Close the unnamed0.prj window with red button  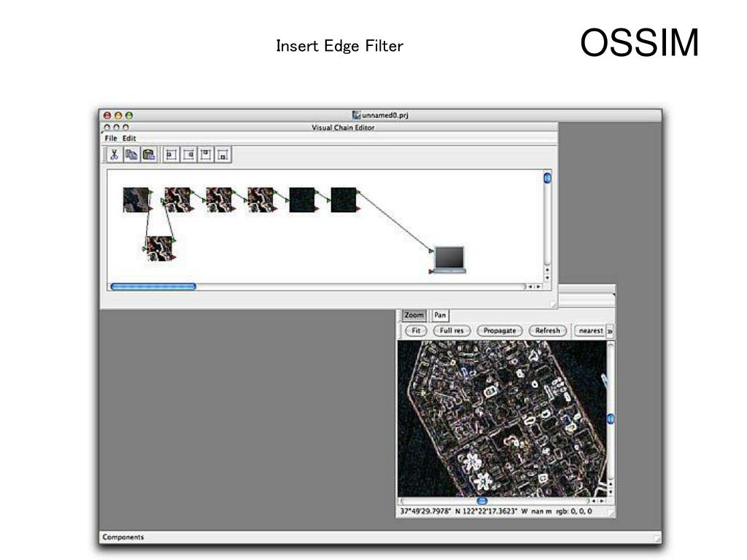(x=108, y=115)
